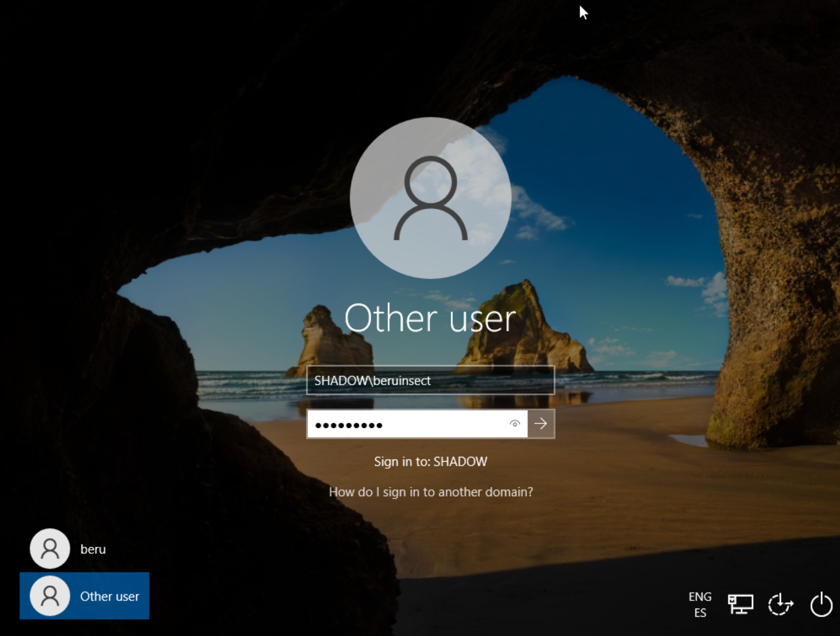Open "How do I sign in to another domain?"
The height and width of the screenshot is (636, 840).
tap(431, 492)
